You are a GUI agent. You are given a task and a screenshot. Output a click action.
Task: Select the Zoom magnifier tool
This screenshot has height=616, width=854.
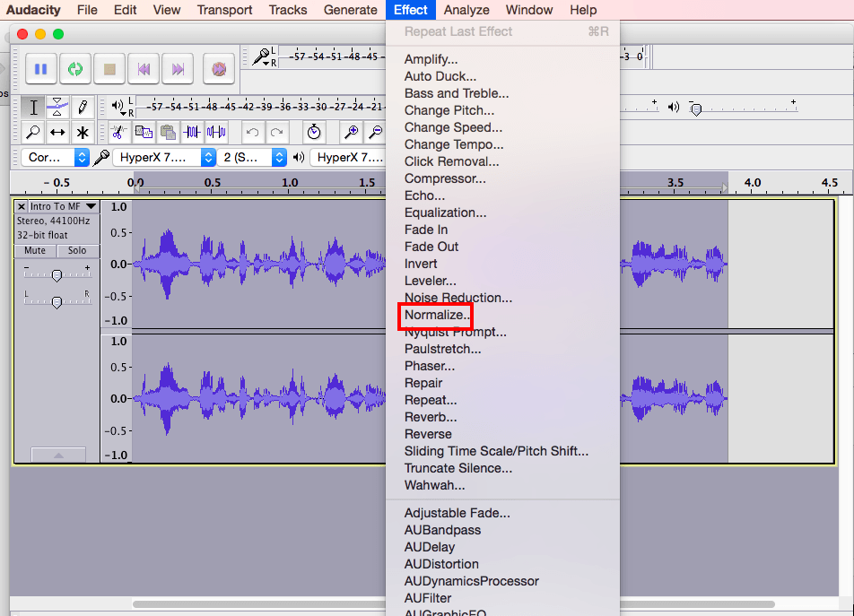tap(33, 132)
